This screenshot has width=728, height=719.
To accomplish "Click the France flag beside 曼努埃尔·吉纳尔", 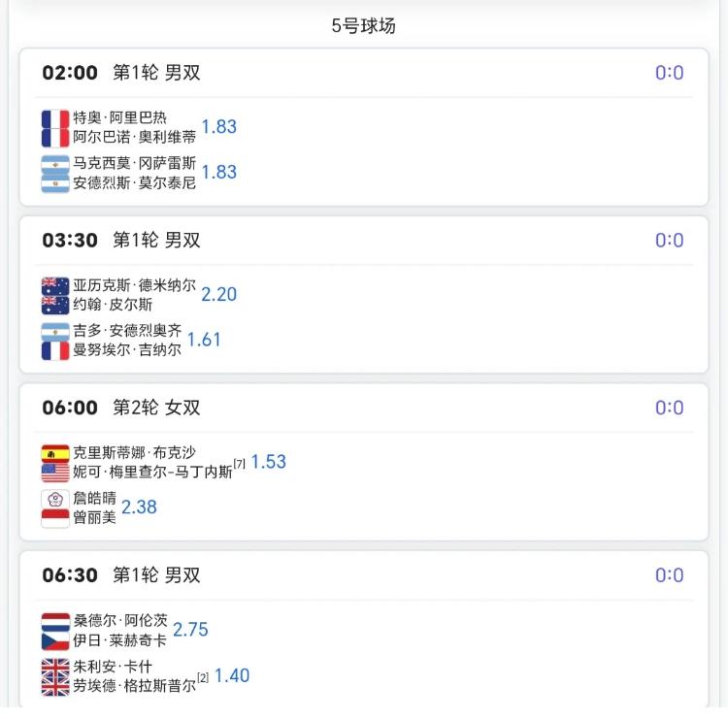I will click(x=55, y=350).
